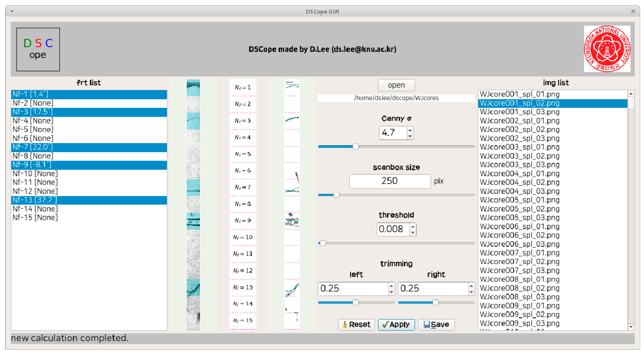Viewport: 644px width, 353px height.
Task: Click the Reset button with broom icon
Action: 356,324
